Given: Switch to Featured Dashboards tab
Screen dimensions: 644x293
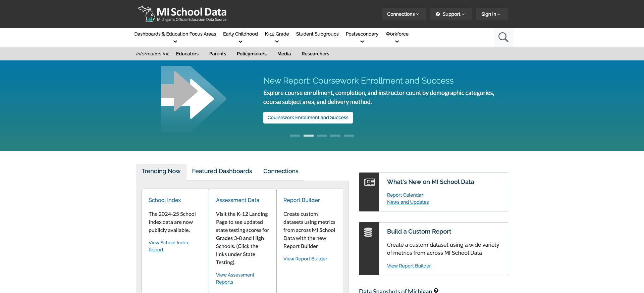Looking at the screenshot, I should tap(222, 171).
